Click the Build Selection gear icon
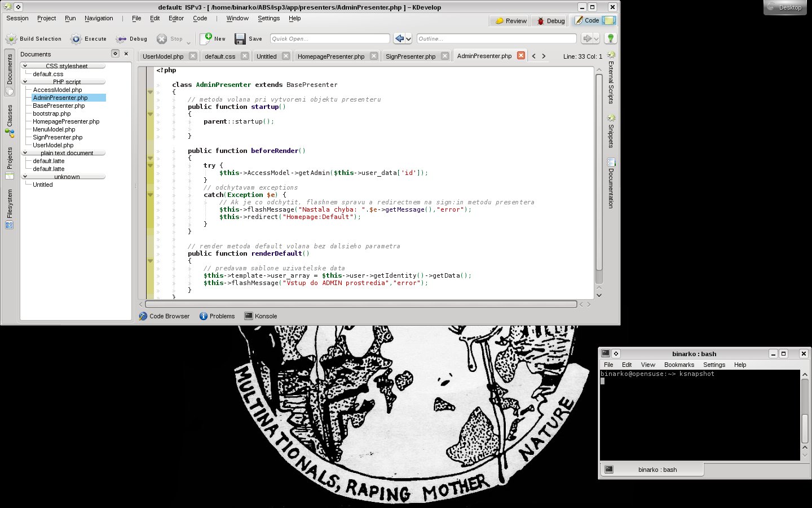 pos(11,39)
